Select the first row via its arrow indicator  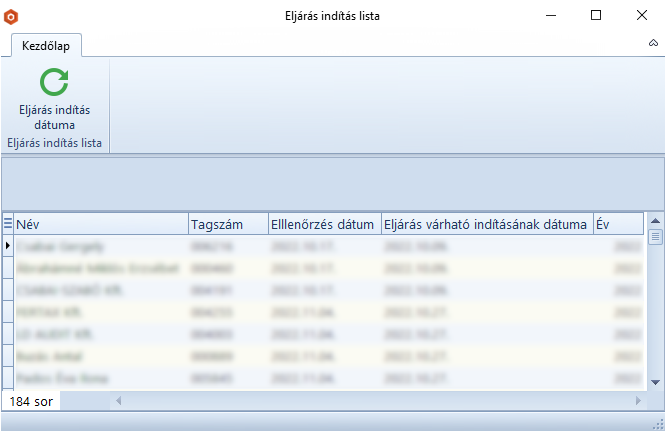pyautogui.click(x=8, y=245)
